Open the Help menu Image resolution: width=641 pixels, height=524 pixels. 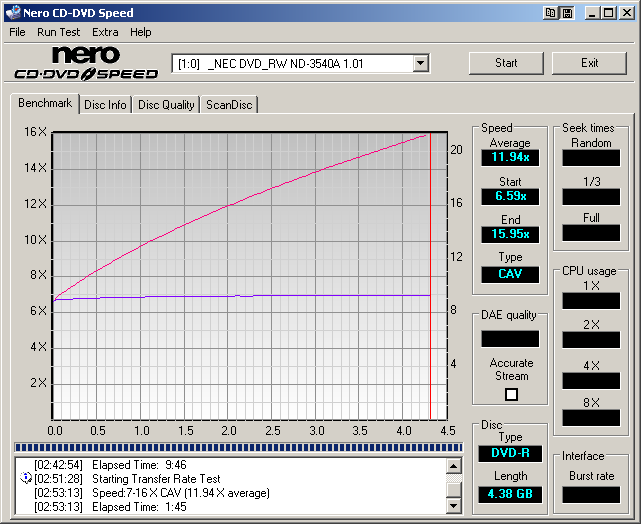tap(141, 32)
